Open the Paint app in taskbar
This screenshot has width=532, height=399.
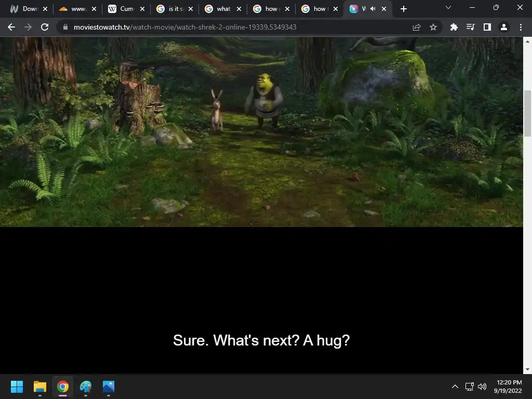click(x=86, y=387)
